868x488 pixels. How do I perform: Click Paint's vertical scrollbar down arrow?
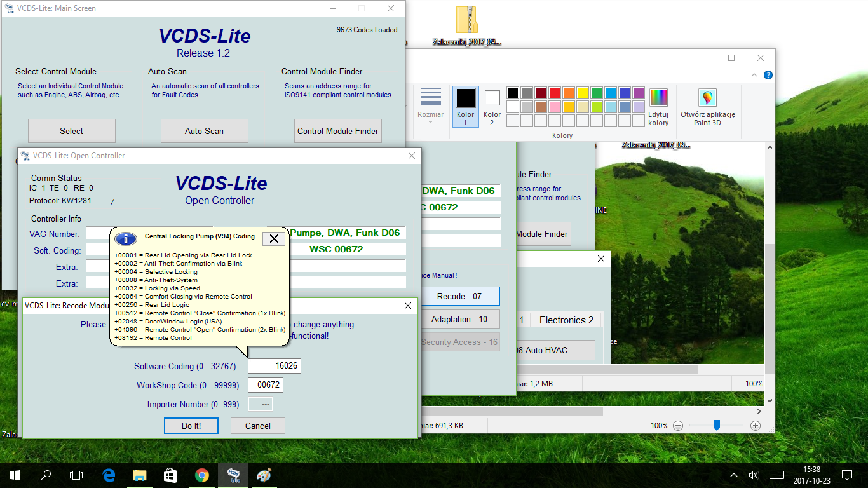point(770,401)
